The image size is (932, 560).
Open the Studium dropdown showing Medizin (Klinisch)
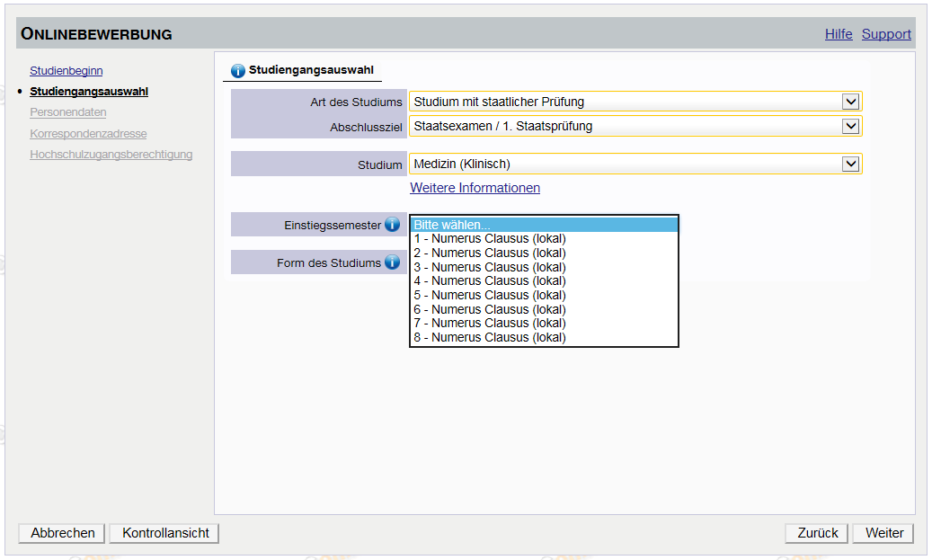(x=635, y=164)
